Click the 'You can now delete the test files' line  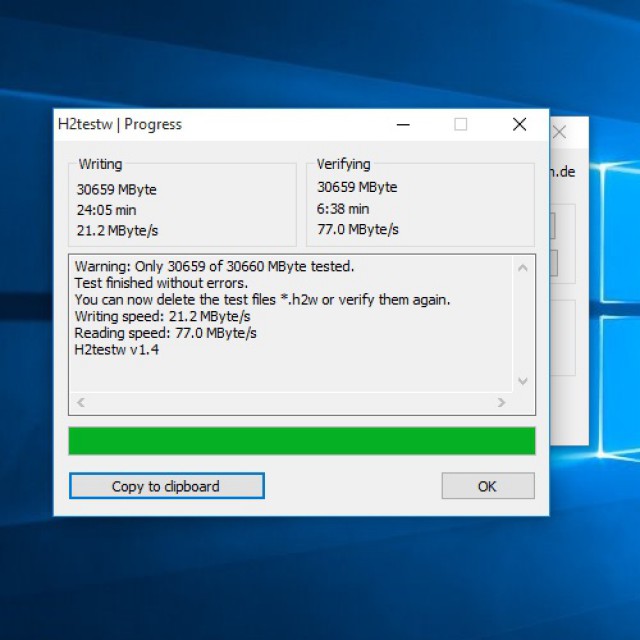tap(262, 300)
